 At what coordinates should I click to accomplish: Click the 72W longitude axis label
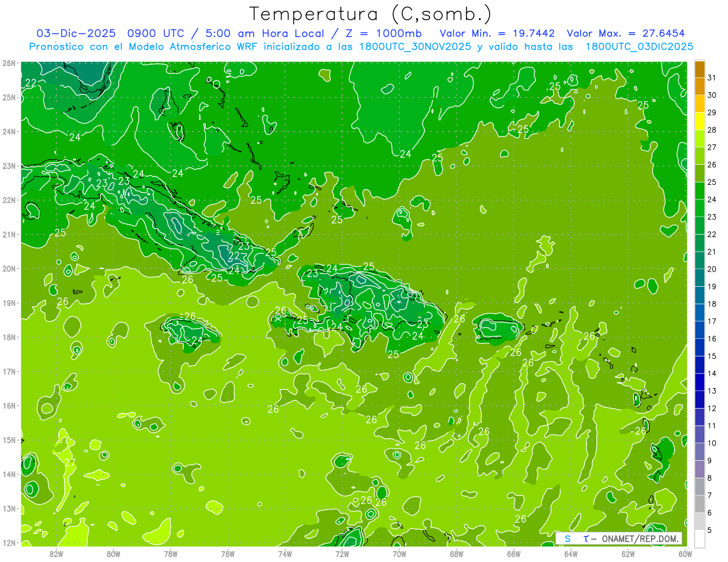click(342, 554)
